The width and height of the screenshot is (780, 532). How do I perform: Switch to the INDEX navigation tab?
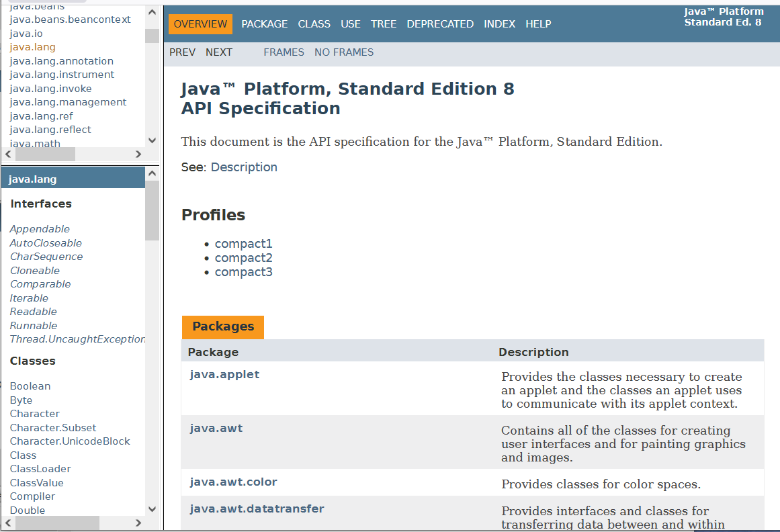[499, 24]
